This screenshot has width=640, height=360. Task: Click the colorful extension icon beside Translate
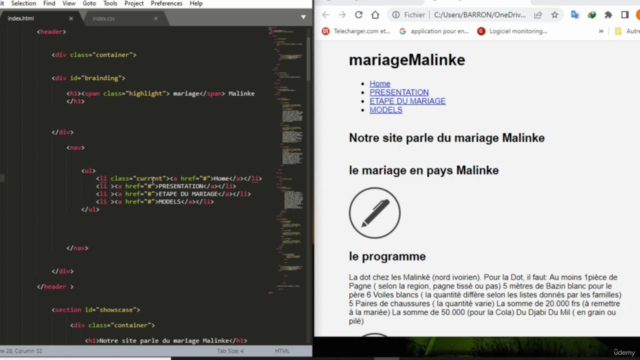[592, 15]
